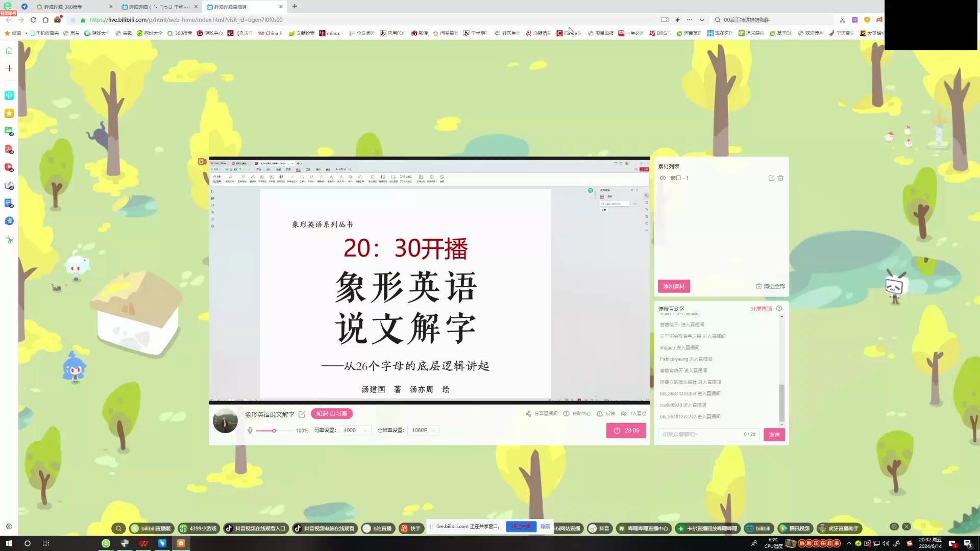The image size is (980, 551).
Task: Open 360 browser from taskbar
Action: pos(106,543)
